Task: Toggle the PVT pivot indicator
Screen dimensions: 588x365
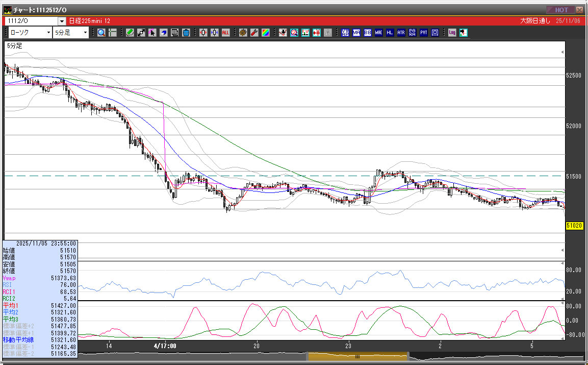Action: coord(424,33)
